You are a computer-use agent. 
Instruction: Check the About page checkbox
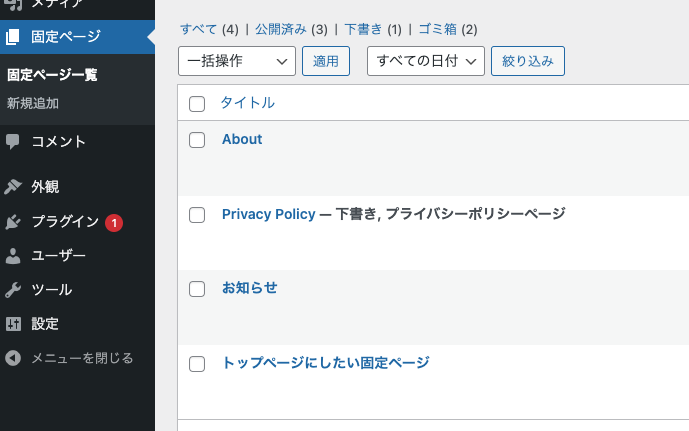click(x=197, y=140)
